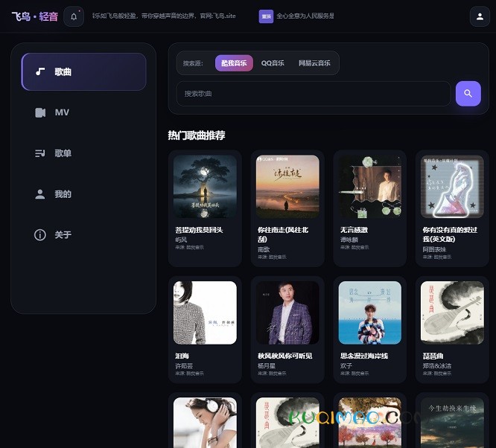
Task: Click the song title 琵琶曲
Action: [x=433, y=356]
